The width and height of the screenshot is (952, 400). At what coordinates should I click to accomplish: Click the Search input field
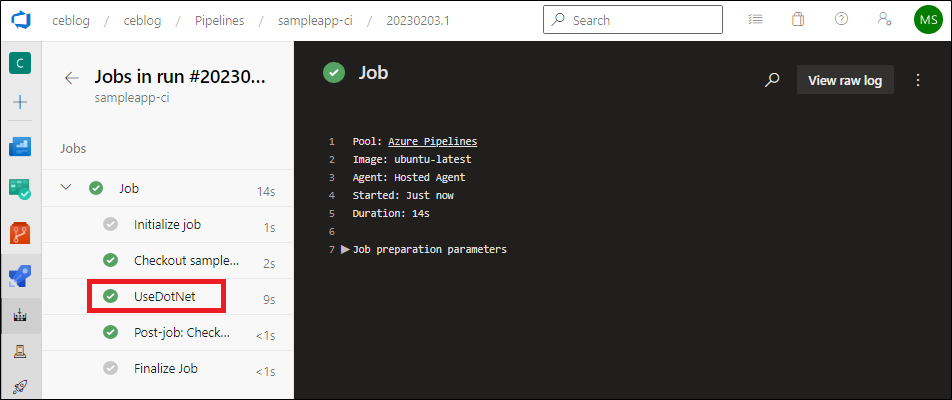click(633, 19)
